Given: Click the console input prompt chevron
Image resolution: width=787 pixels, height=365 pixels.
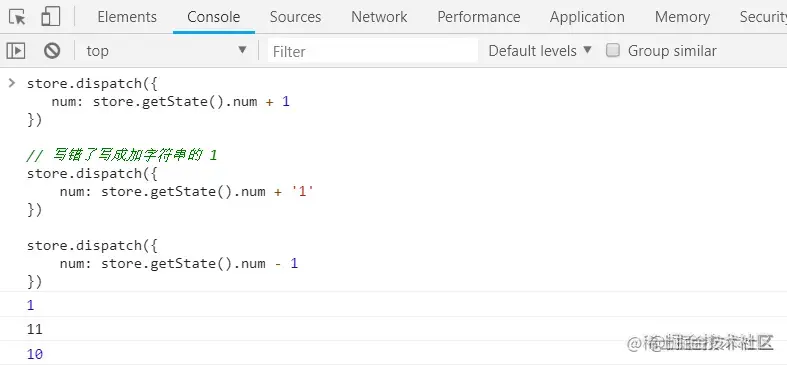Looking at the screenshot, I should [12, 83].
